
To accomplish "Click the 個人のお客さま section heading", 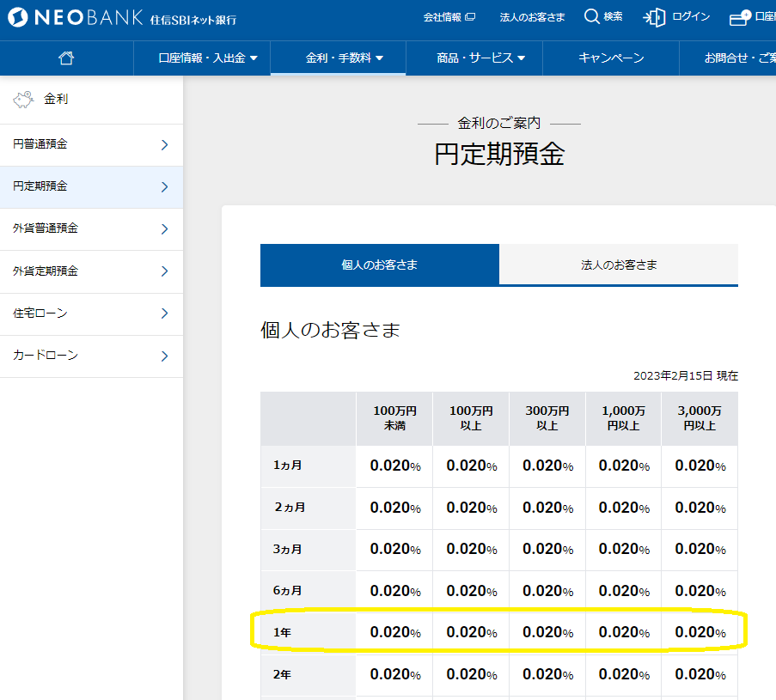I will point(330,330).
